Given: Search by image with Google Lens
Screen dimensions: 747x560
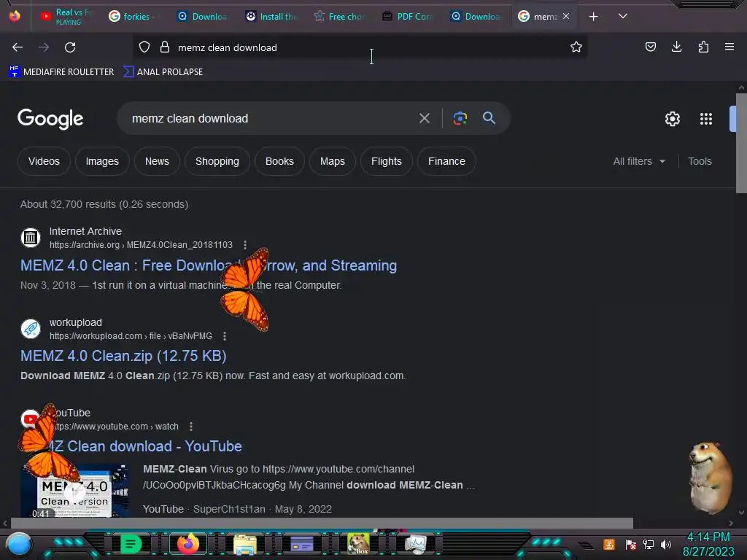Looking at the screenshot, I should tap(460, 118).
